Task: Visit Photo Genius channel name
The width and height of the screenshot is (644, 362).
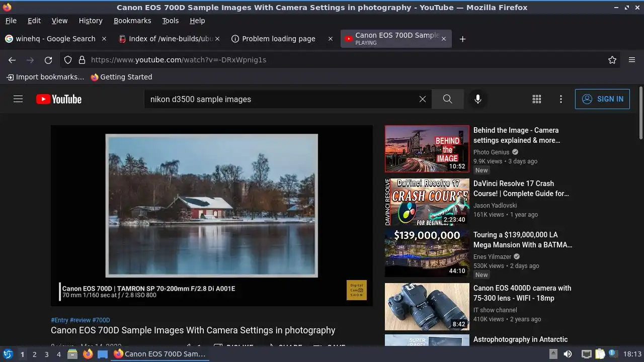Action: coord(492,152)
